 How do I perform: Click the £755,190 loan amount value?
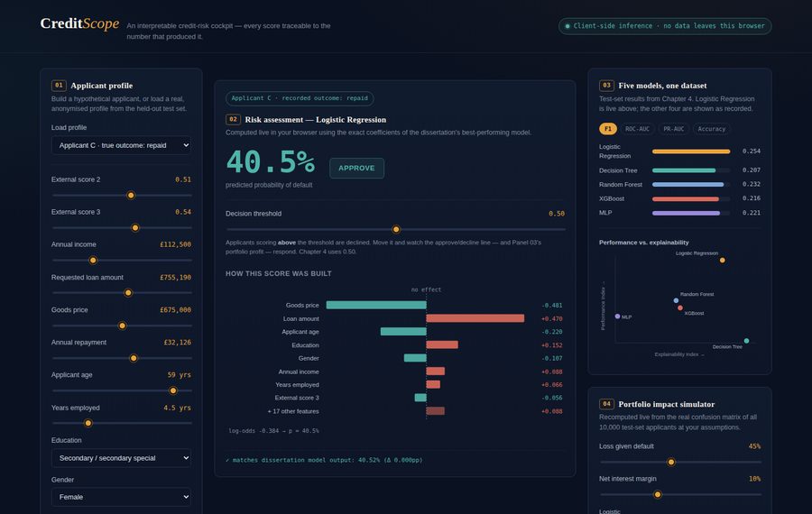[175, 278]
